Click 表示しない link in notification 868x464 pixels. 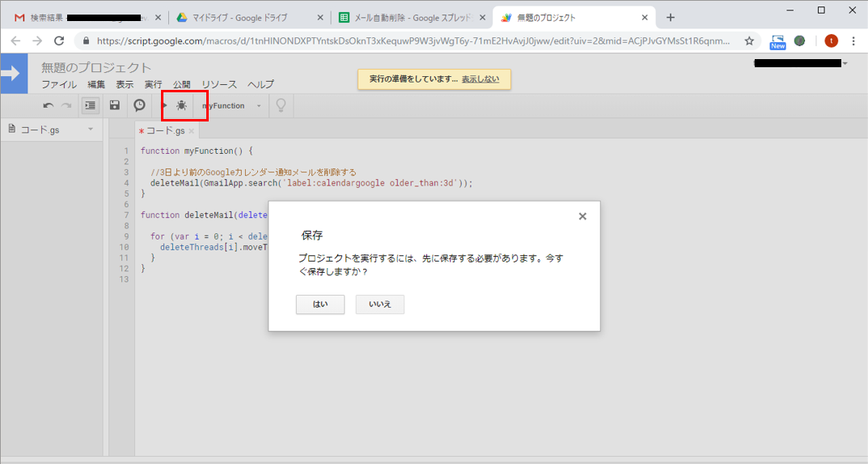[x=481, y=79]
